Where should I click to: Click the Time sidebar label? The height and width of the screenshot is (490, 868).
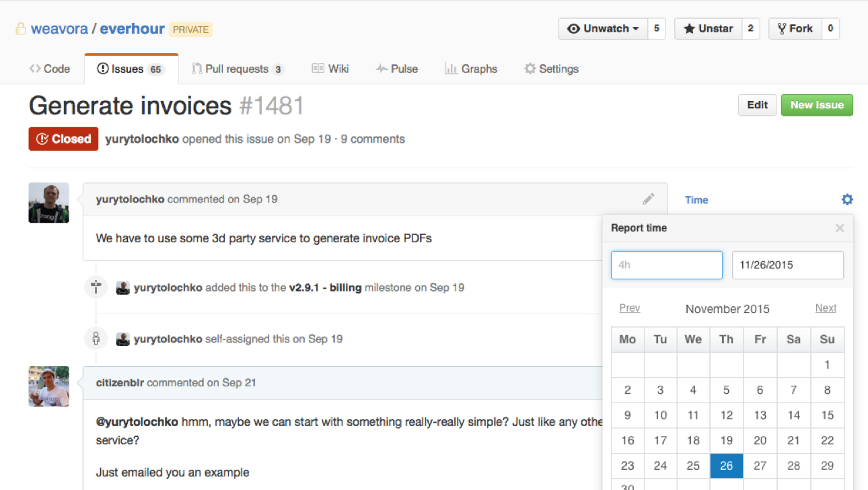696,200
